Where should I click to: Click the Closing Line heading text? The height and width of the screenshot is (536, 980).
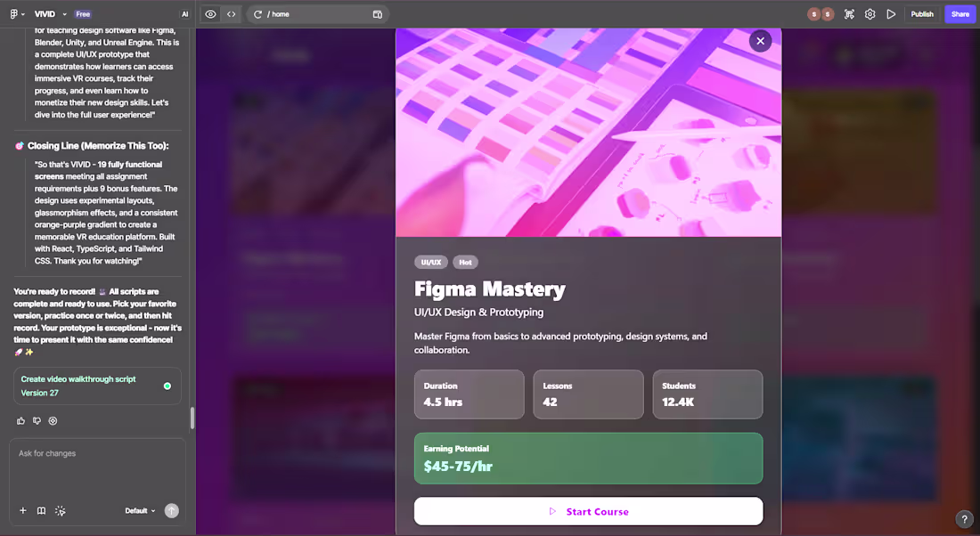(98, 145)
